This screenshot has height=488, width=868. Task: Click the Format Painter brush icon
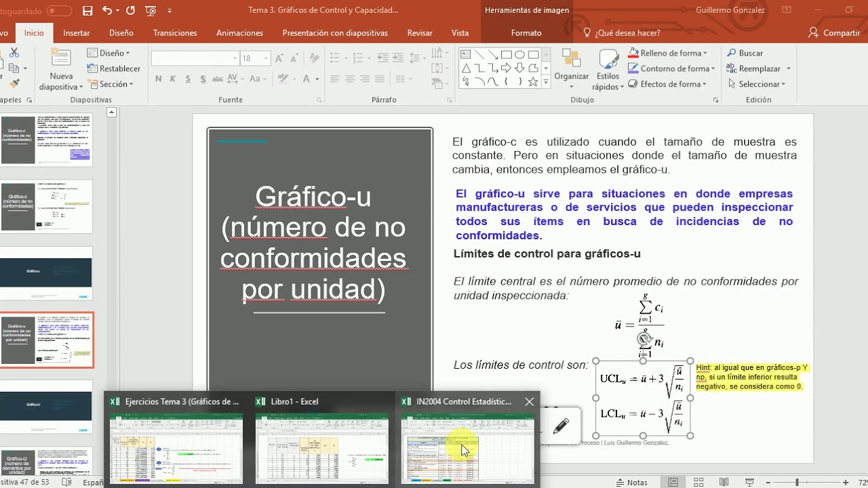[x=14, y=83]
